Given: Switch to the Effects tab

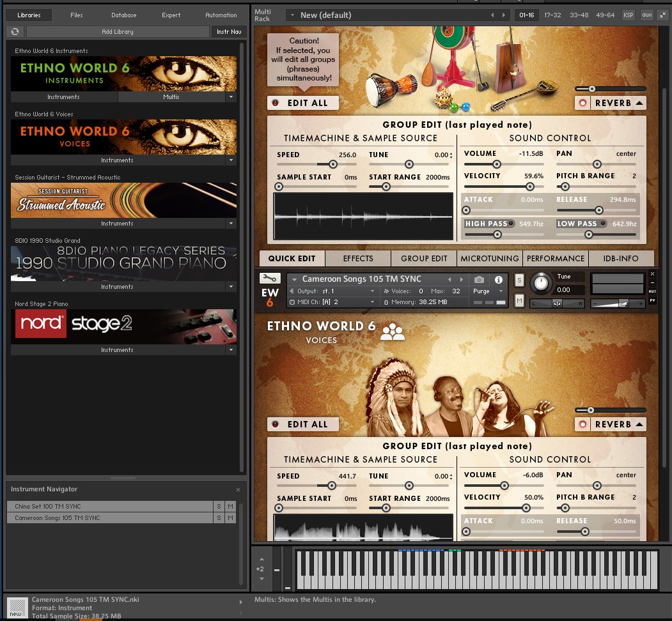Looking at the screenshot, I should pos(358,259).
